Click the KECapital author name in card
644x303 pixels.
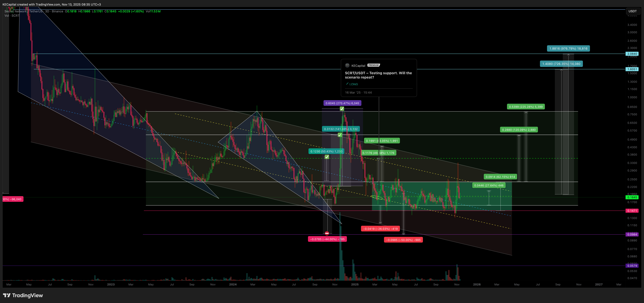click(358, 66)
